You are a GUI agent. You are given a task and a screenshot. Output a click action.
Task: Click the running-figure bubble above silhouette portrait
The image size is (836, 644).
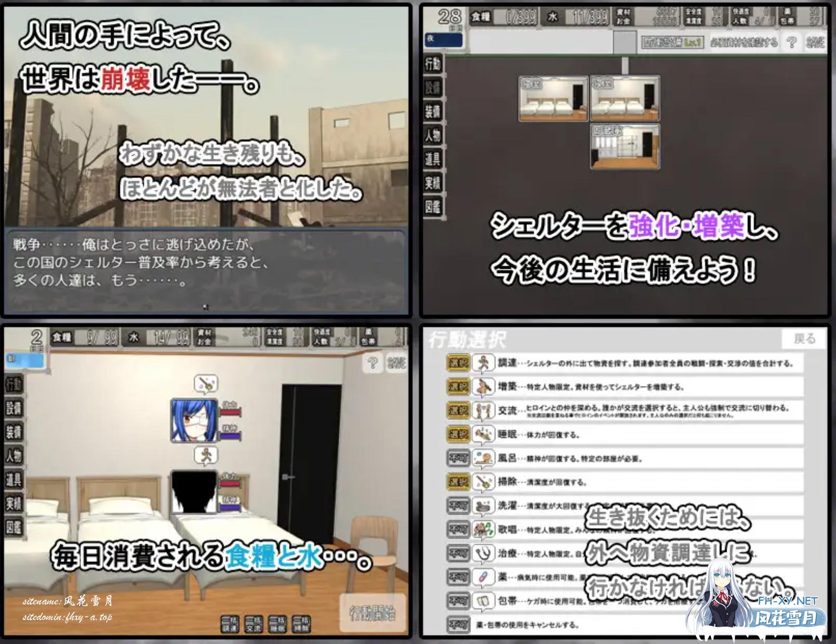coord(206,456)
